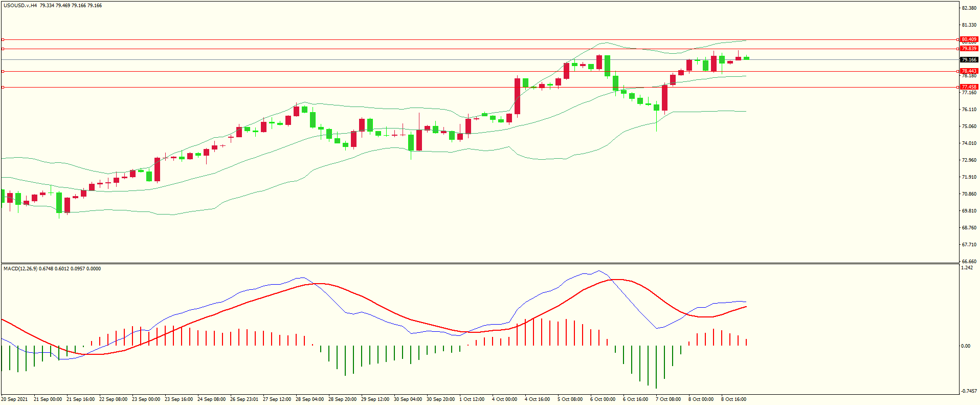The width and height of the screenshot is (980, 405).
Task: Click the 72.960 price scale label
Action: [x=969, y=160]
